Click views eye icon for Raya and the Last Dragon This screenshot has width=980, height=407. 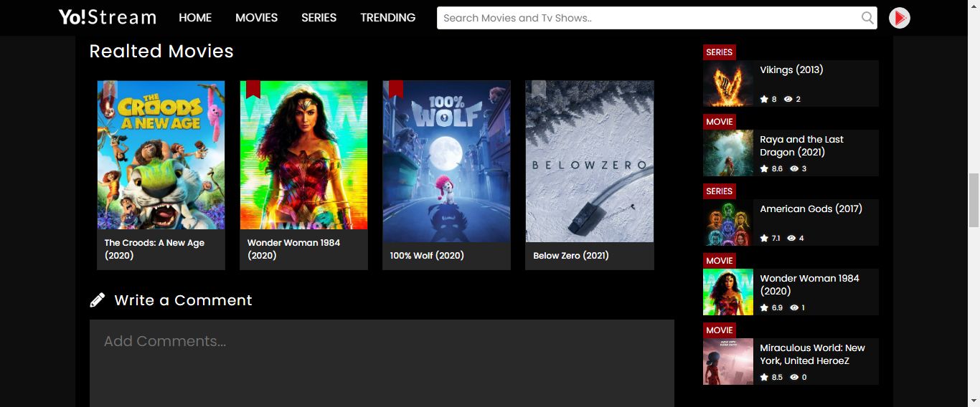click(x=794, y=168)
